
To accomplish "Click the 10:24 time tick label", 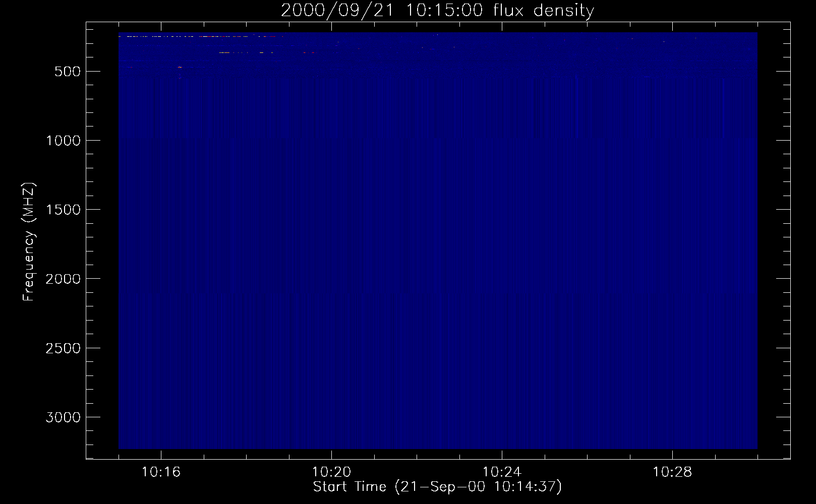I will (x=502, y=472).
